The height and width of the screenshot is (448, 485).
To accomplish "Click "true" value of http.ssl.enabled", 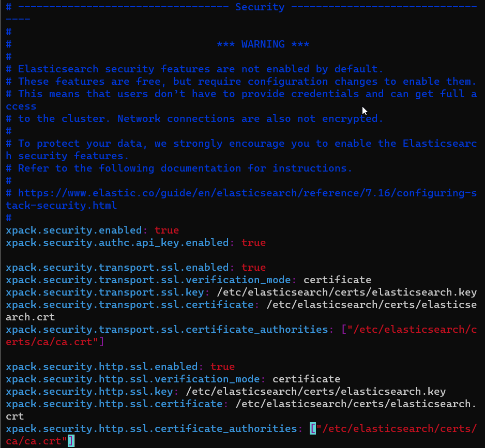I will 222,367.
